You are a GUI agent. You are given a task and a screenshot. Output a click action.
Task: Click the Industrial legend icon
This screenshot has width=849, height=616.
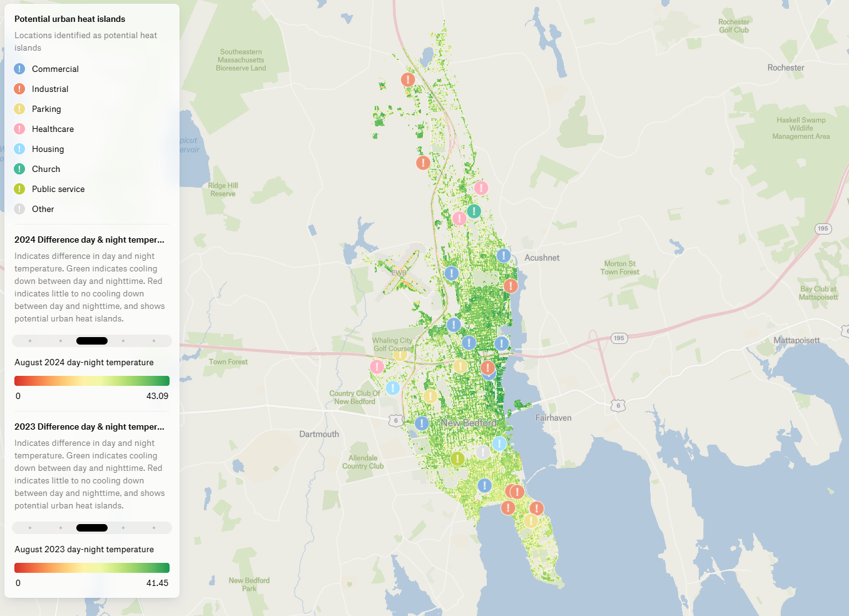tap(19, 89)
